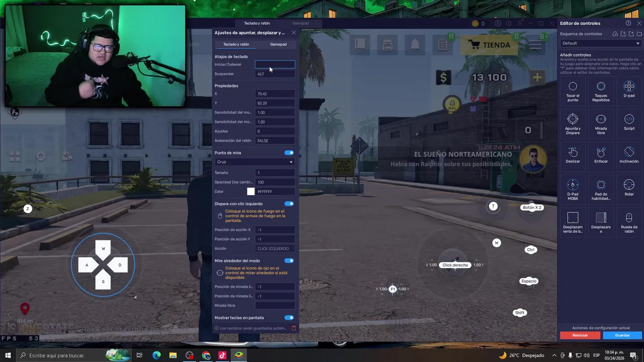Click the import scheme icon
The height and width of the screenshot is (362, 644).
623,34
